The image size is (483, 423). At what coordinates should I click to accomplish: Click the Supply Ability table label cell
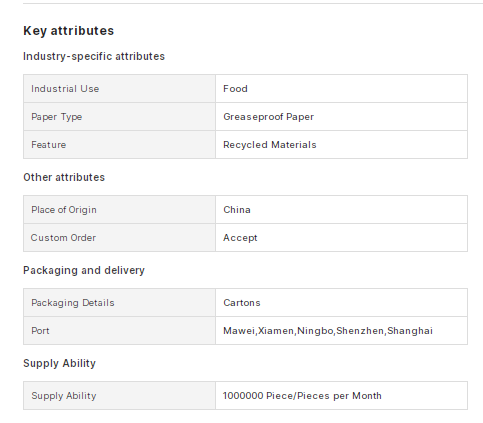click(x=119, y=396)
